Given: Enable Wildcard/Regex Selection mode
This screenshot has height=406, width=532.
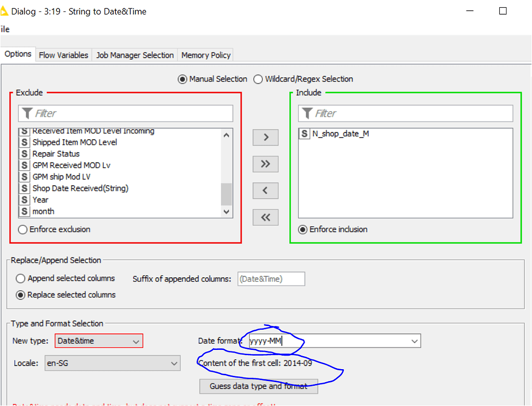Looking at the screenshot, I should pyautogui.click(x=258, y=79).
